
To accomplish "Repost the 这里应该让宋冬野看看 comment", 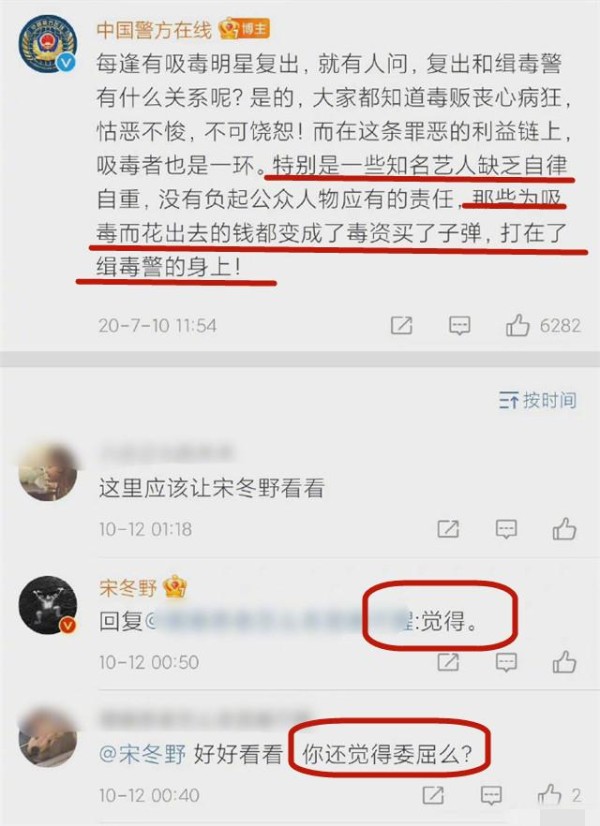I will point(448,529).
